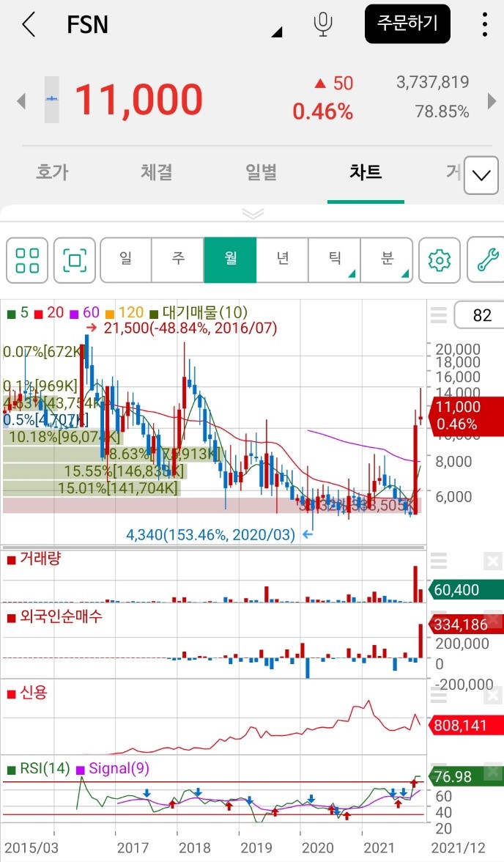
Task: Tap the candle count field showing 82
Action: click(x=481, y=315)
